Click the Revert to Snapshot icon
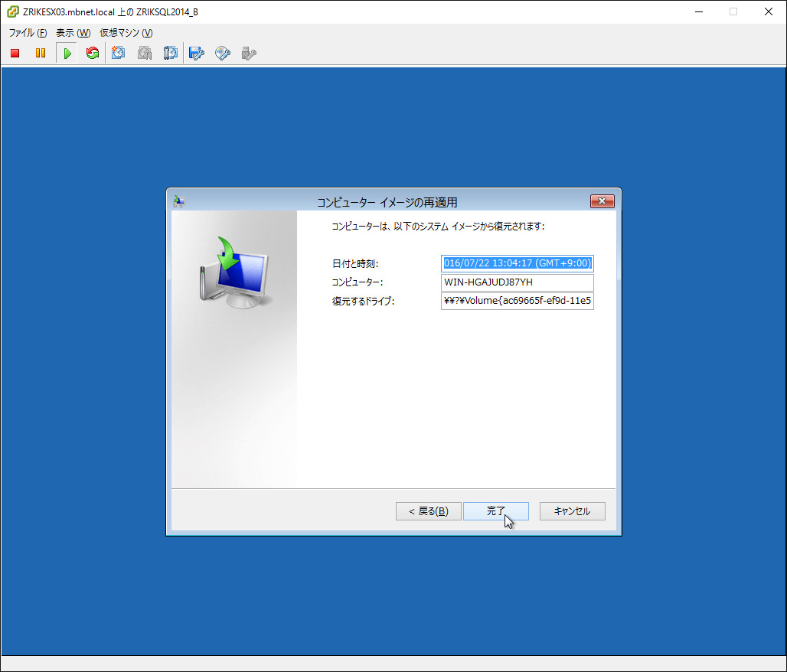This screenshot has width=787, height=672. [145, 54]
